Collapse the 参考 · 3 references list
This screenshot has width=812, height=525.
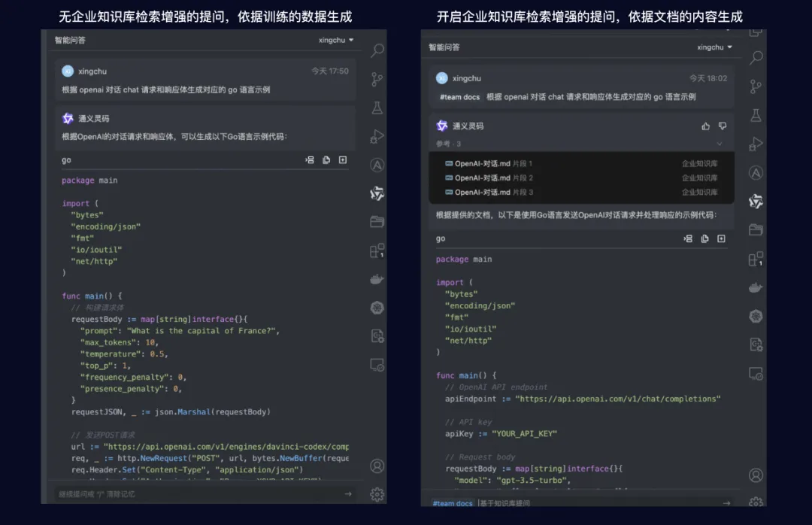tap(722, 142)
